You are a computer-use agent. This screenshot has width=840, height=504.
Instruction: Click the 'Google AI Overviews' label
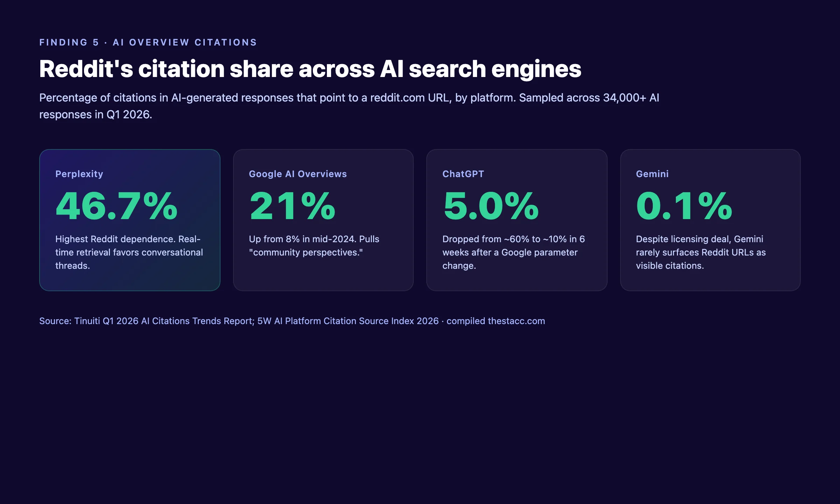pos(298,174)
